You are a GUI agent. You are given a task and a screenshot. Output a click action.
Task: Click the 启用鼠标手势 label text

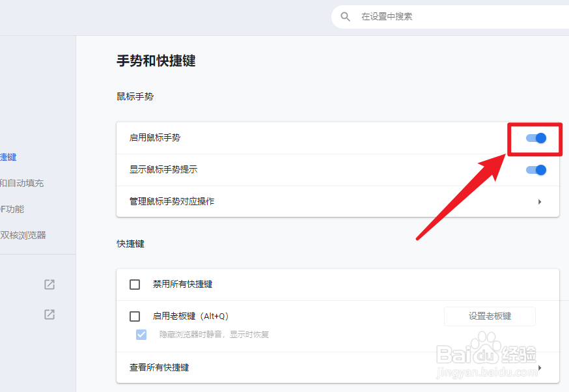(x=155, y=138)
